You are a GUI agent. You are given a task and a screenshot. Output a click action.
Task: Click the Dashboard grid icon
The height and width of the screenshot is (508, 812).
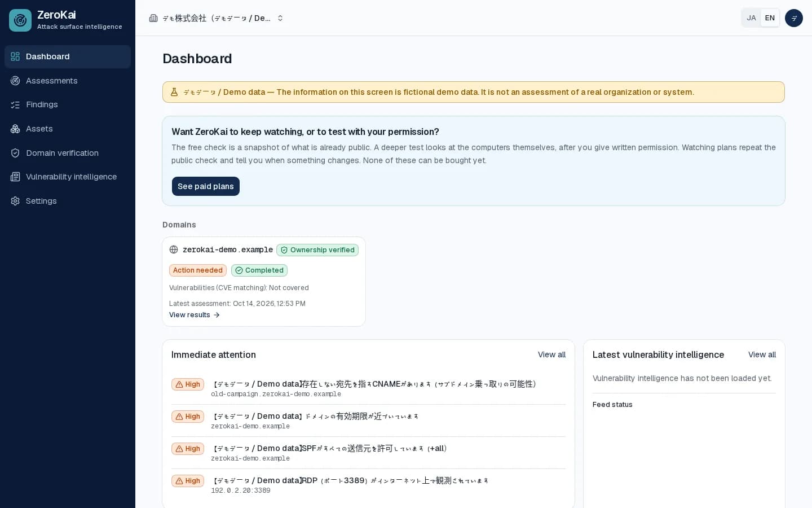(x=15, y=56)
